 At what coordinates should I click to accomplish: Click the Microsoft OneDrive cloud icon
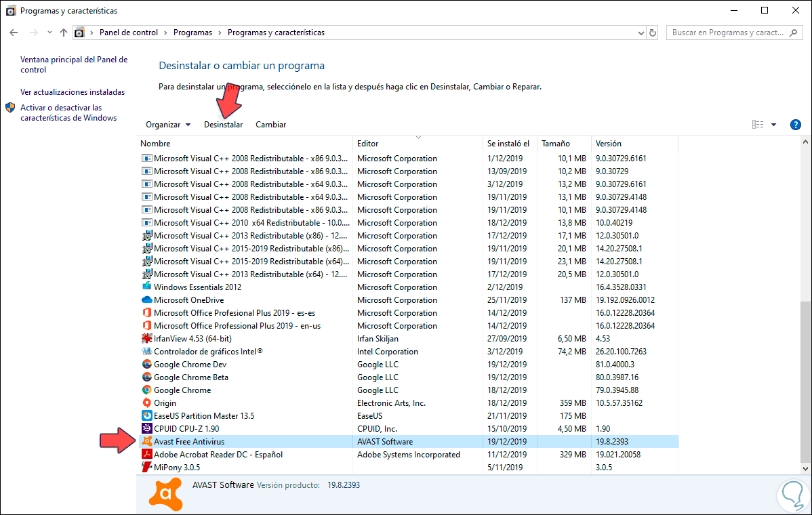point(147,300)
